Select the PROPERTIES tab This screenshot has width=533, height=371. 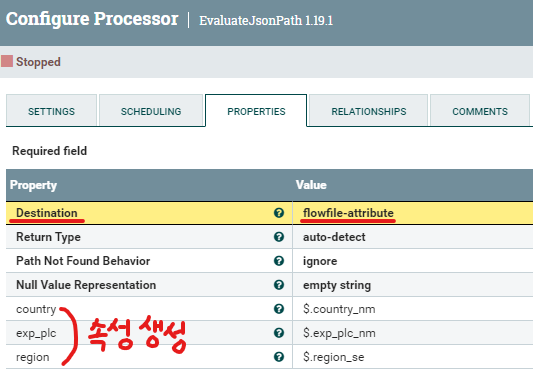[256, 111]
